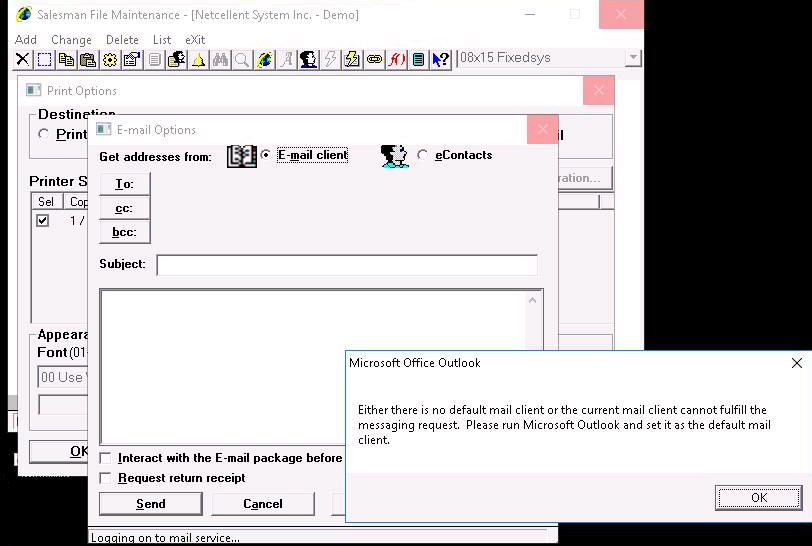Click the Send button
This screenshot has width=812, height=546.
(151, 504)
